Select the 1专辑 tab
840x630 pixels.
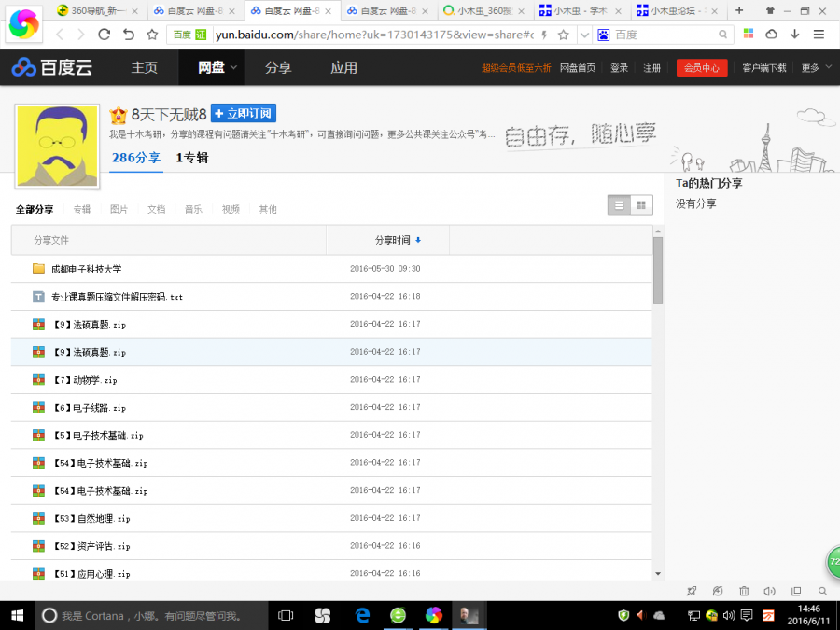(x=191, y=158)
